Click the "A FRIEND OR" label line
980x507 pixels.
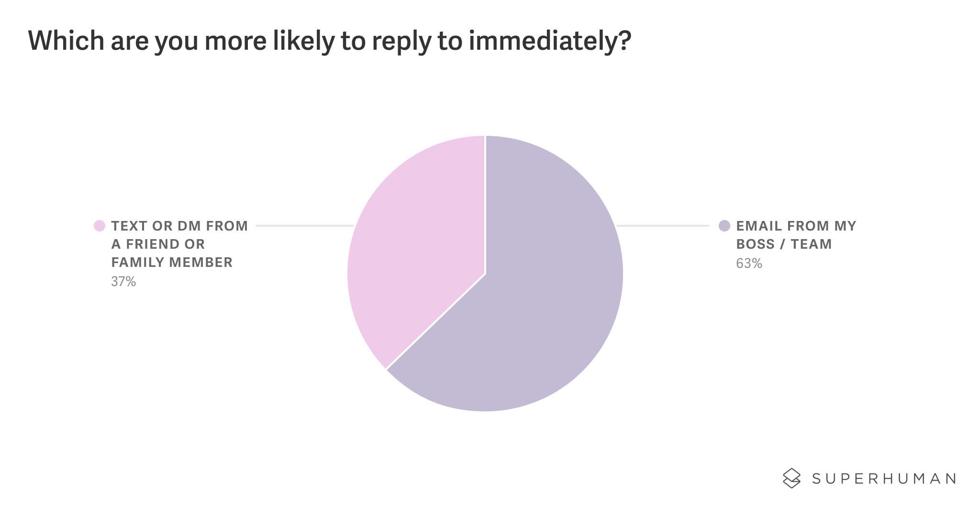coord(158,244)
